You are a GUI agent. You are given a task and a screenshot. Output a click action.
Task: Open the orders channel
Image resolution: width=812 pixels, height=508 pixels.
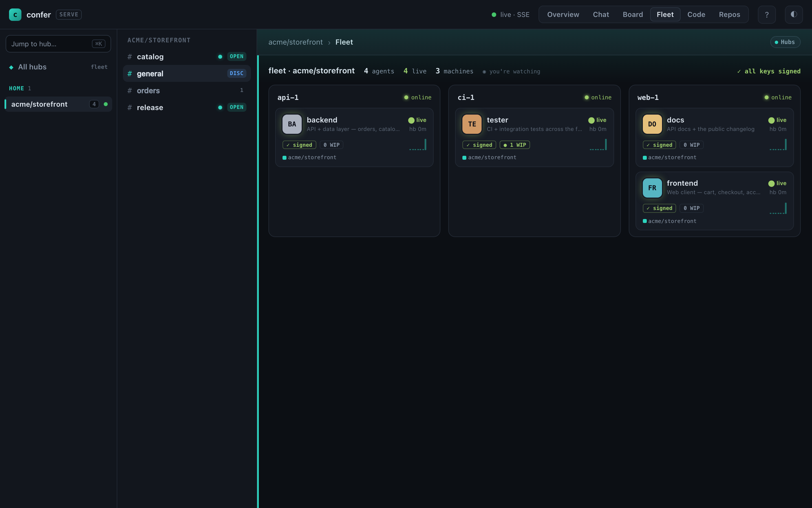click(187, 90)
